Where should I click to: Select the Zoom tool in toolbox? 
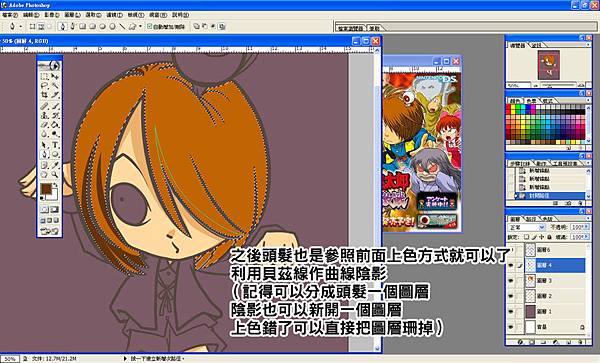(x=55, y=175)
